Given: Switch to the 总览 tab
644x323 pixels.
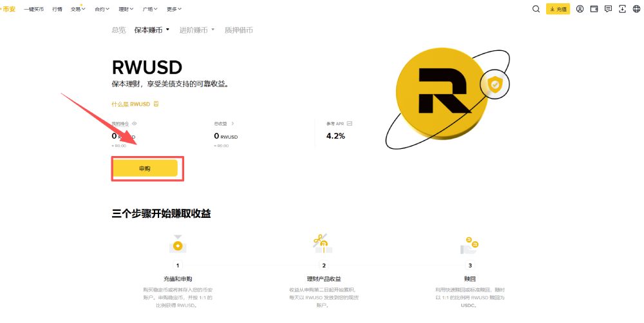Looking at the screenshot, I should (118, 30).
